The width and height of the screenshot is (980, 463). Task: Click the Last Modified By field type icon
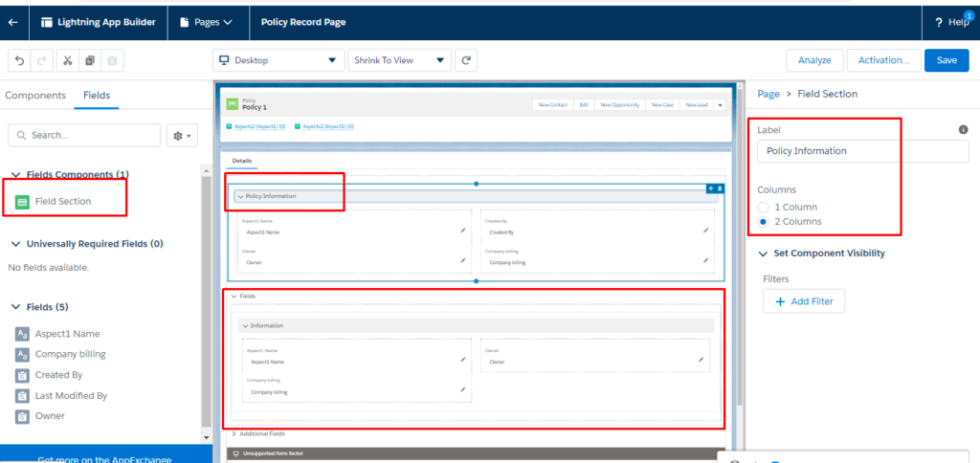(22, 396)
